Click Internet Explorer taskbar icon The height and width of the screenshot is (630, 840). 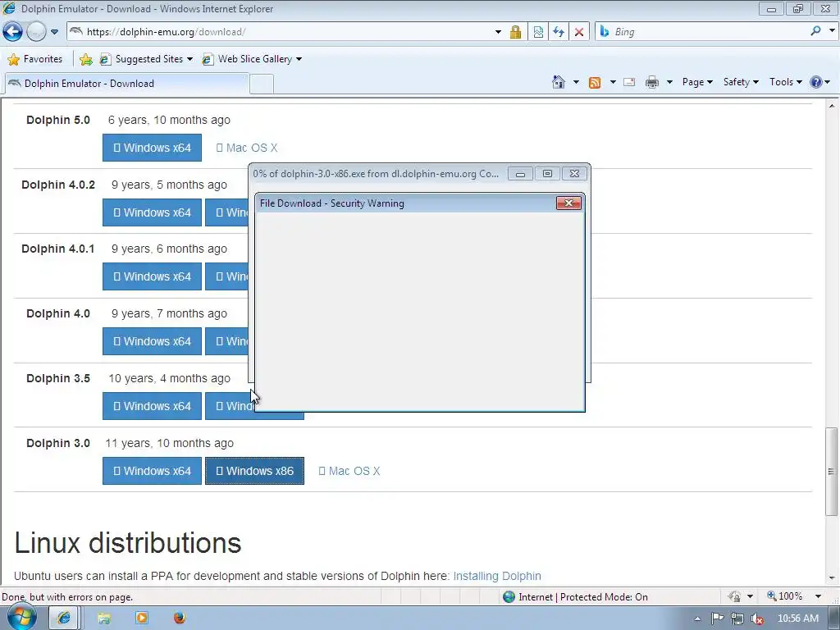tap(64, 619)
